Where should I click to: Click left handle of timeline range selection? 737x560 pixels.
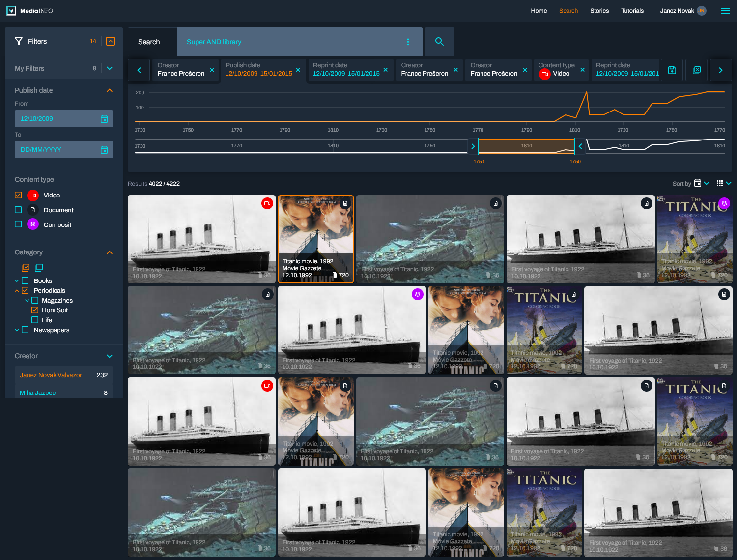(473, 146)
